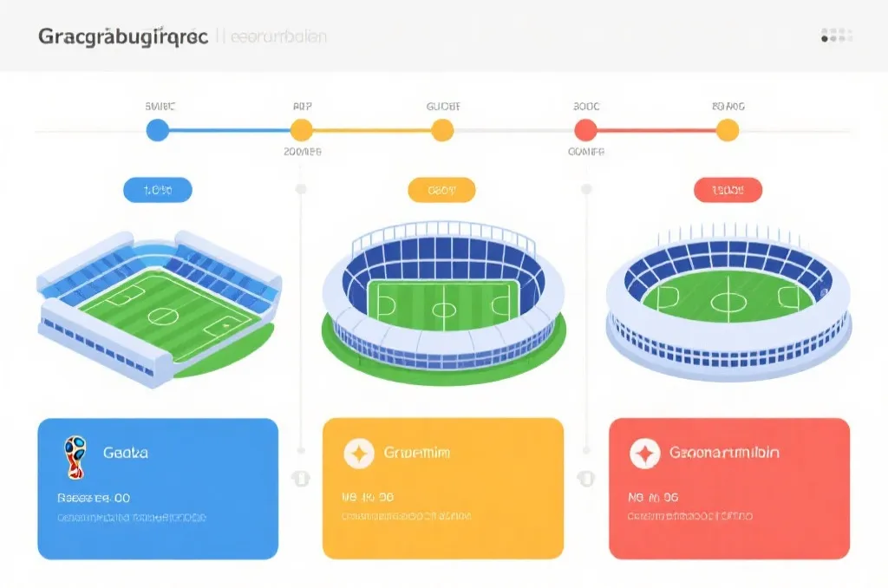Select the middle yellow timeline marker
The width and height of the screenshot is (888, 588).
pyautogui.click(x=442, y=130)
